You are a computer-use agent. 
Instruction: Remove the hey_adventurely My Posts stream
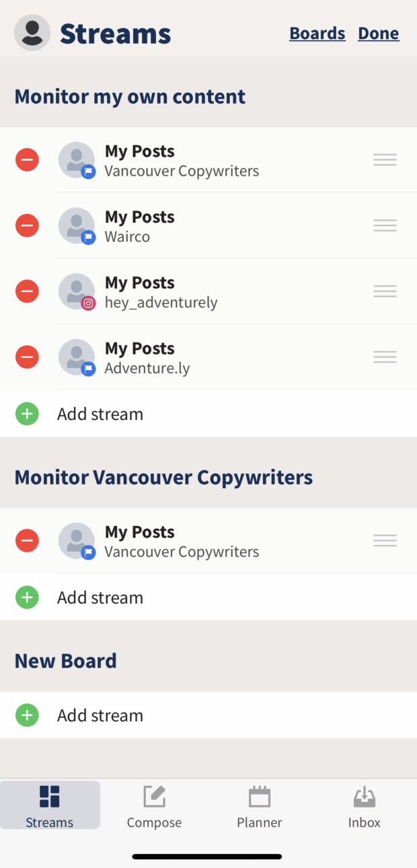point(27,291)
